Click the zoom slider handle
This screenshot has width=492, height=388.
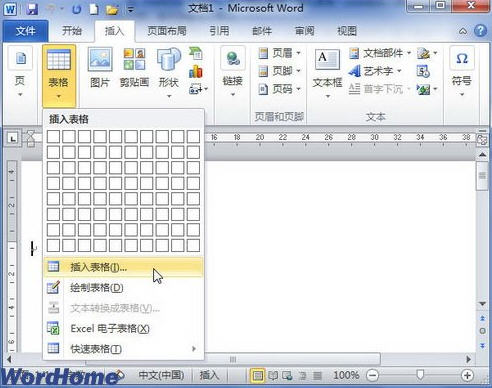[420, 375]
